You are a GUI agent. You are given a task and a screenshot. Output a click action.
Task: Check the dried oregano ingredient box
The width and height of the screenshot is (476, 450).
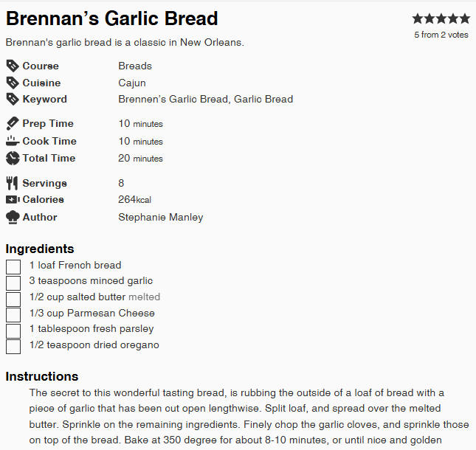pyautogui.click(x=13, y=347)
